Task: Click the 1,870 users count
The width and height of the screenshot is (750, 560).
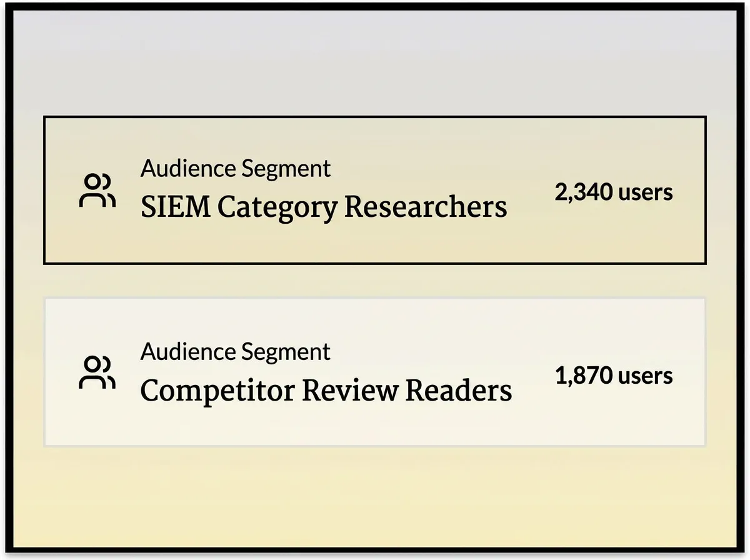Action: 614,375
